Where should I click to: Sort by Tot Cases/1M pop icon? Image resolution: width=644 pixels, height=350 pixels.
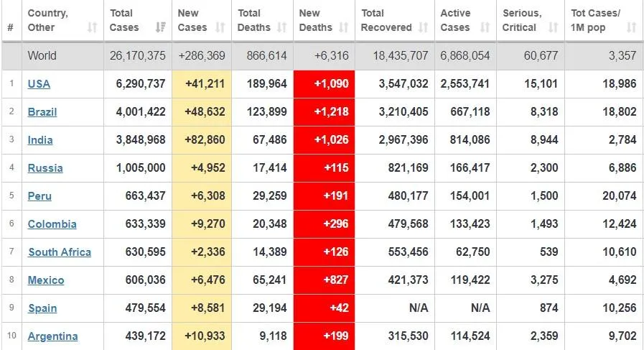[631, 28]
